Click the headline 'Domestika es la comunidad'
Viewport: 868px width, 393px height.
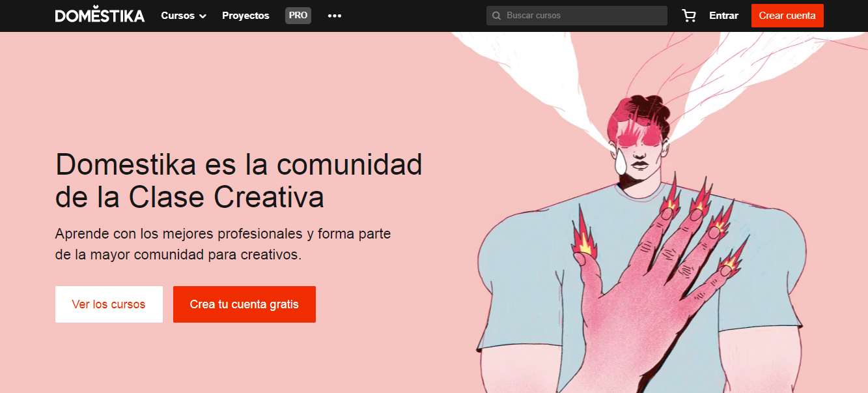tap(239, 164)
